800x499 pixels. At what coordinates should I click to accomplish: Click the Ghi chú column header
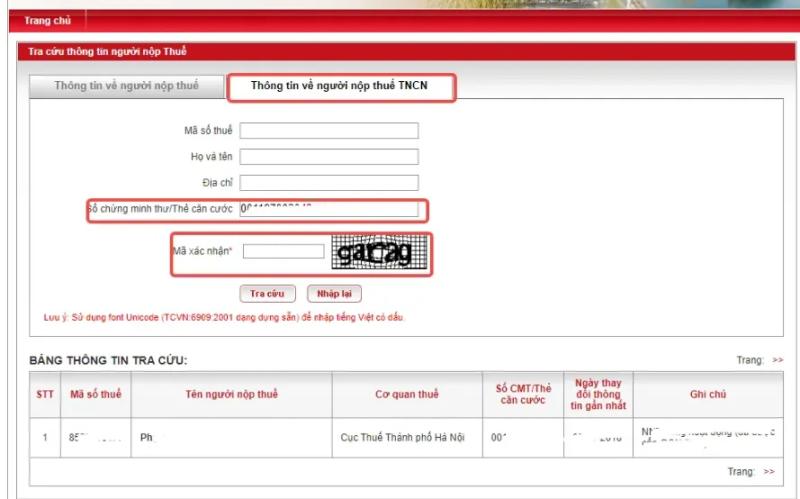click(706, 395)
